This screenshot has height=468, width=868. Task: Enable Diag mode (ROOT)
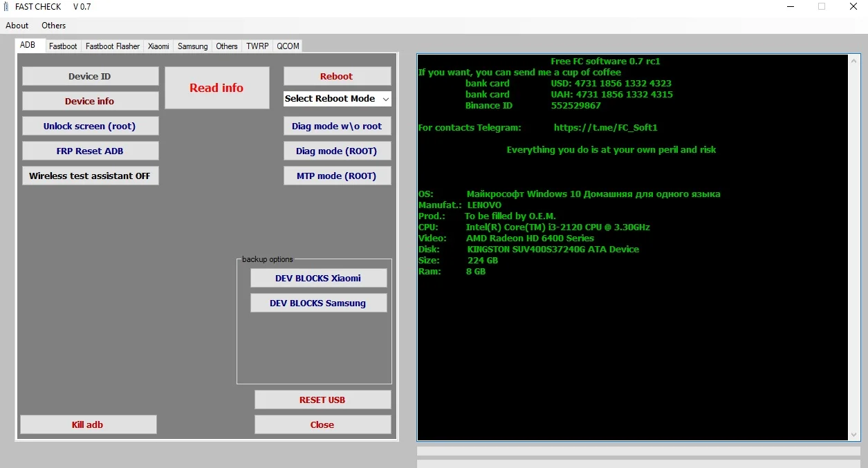(337, 151)
